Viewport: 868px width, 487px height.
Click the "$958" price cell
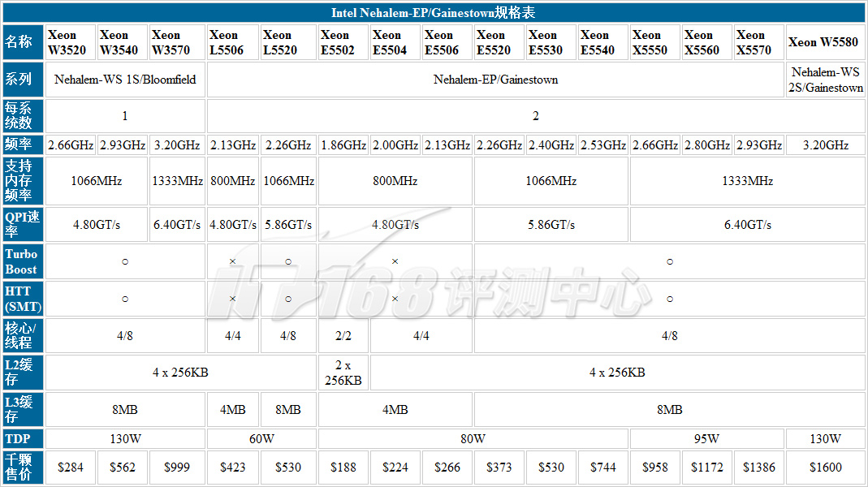pyautogui.click(x=655, y=468)
